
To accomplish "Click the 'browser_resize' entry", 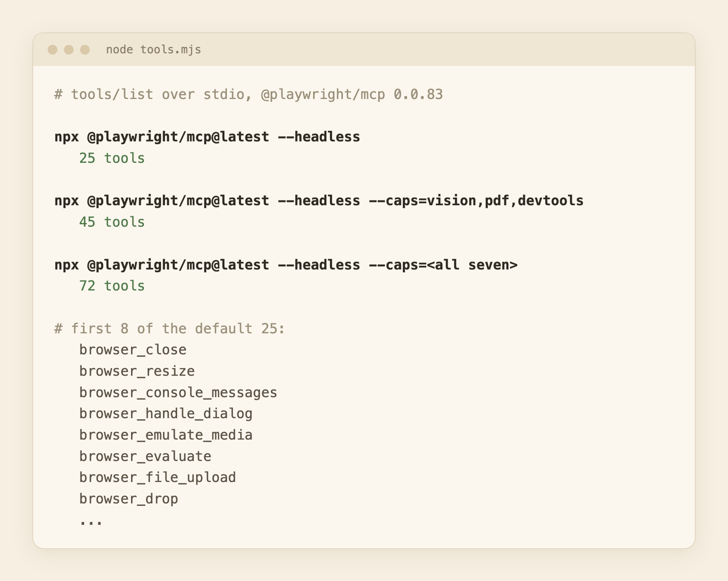I will 137,371.
